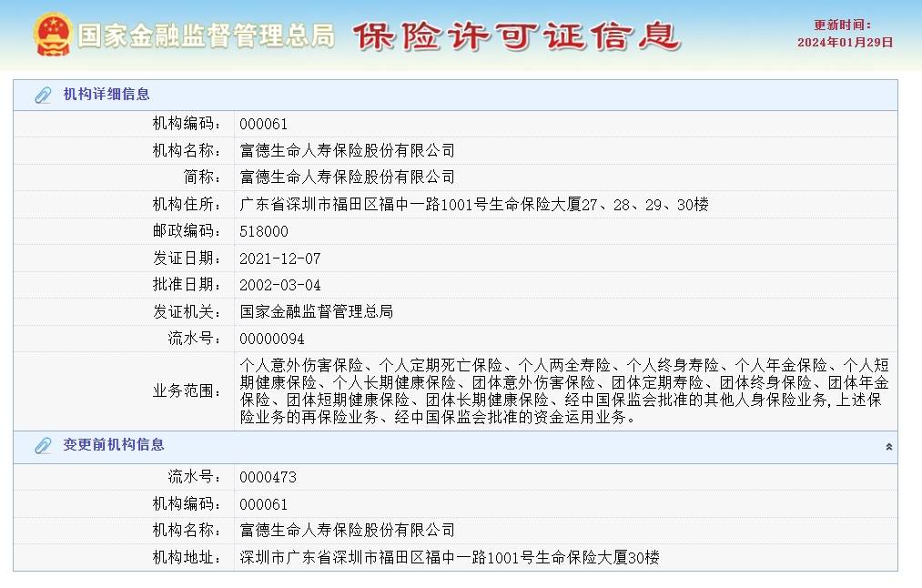Viewport: 922px width, 588px height.
Task: Click the national emblem logo
Action: [55, 35]
